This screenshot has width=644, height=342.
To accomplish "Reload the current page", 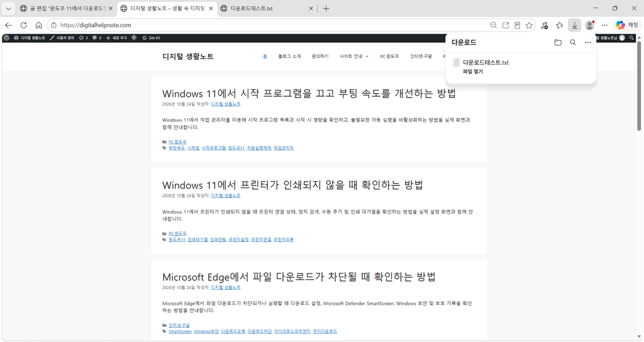I will (23, 25).
